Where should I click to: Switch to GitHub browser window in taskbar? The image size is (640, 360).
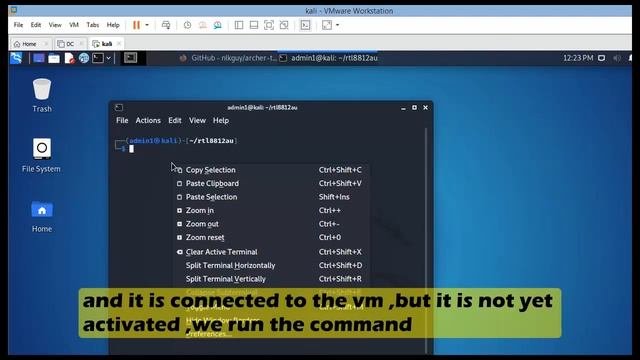click(x=229, y=58)
